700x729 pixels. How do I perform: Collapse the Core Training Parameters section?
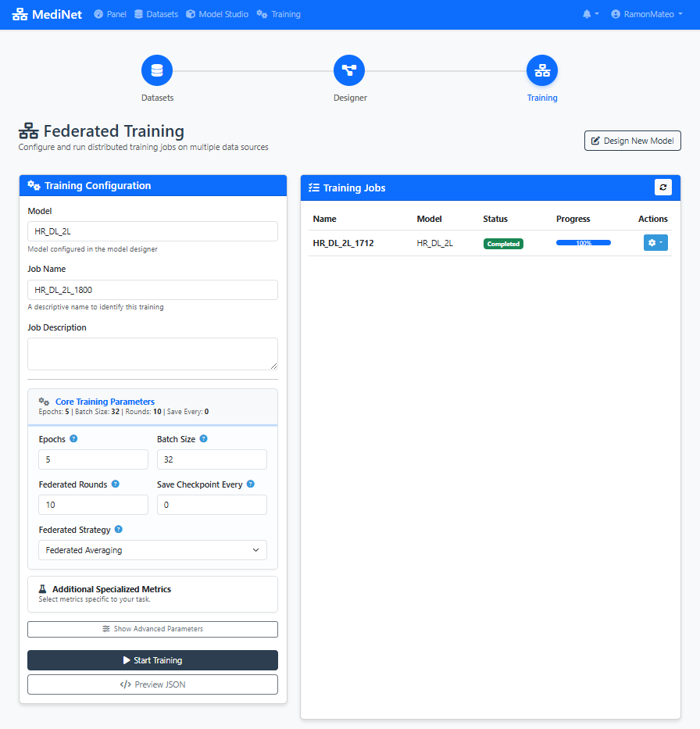[105, 401]
